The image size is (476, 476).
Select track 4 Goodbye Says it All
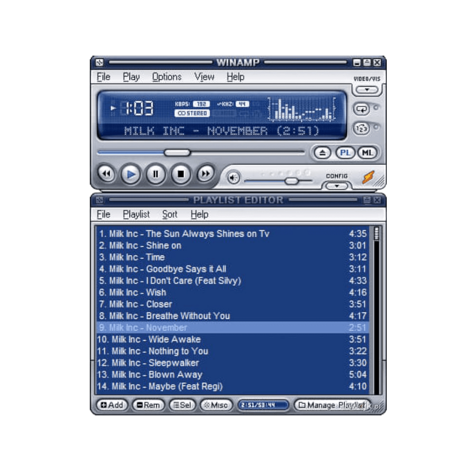point(233,269)
